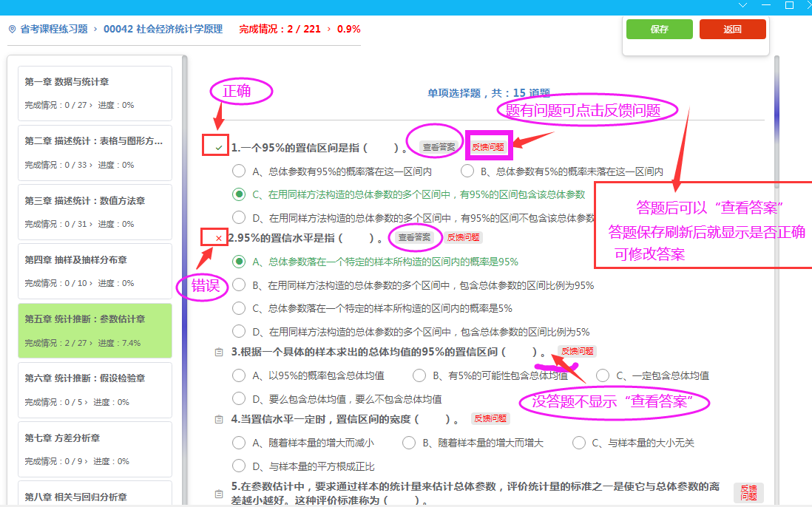This screenshot has width=812, height=507.
Task: Click the 完成情况：2 / 221 text
Action: [x=280, y=30]
